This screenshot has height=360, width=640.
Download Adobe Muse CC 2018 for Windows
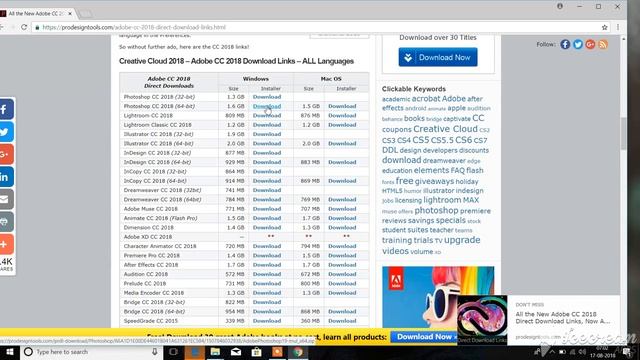point(267,209)
